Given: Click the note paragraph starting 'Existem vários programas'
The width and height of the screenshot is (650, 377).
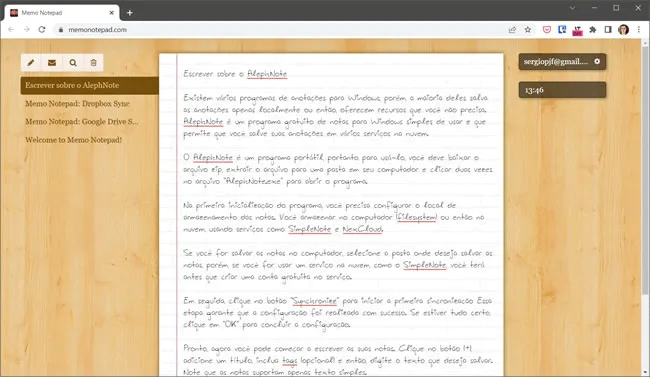Looking at the screenshot, I should (x=336, y=116).
